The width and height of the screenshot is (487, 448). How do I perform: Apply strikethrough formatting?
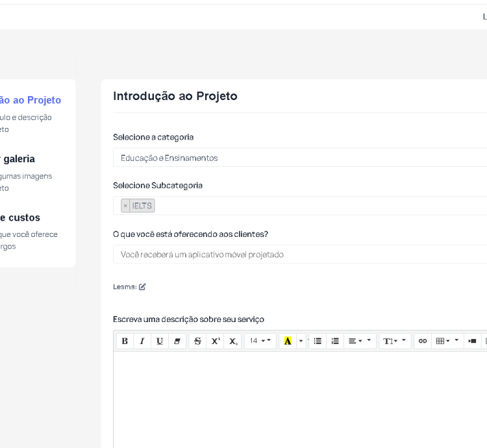(198, 341)
